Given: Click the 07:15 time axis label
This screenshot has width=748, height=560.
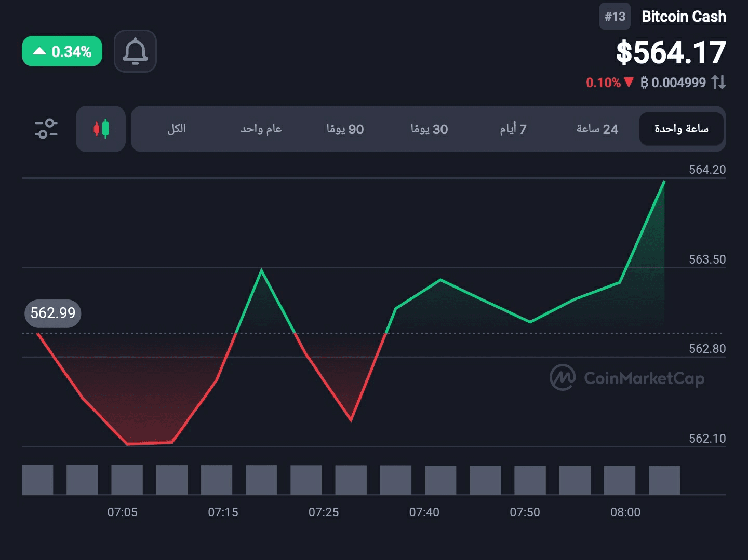Looking at the screenshot, I should pos(223,512).
